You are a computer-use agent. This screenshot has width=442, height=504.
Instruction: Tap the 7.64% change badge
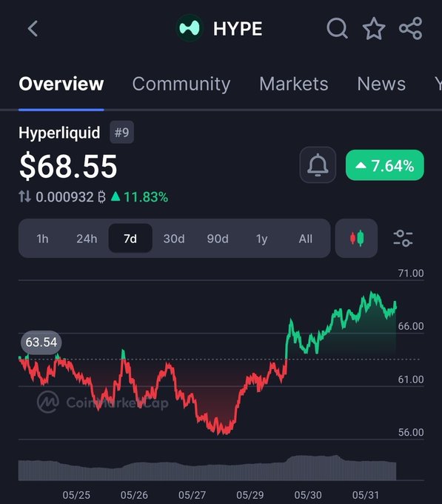click(384, 165)
